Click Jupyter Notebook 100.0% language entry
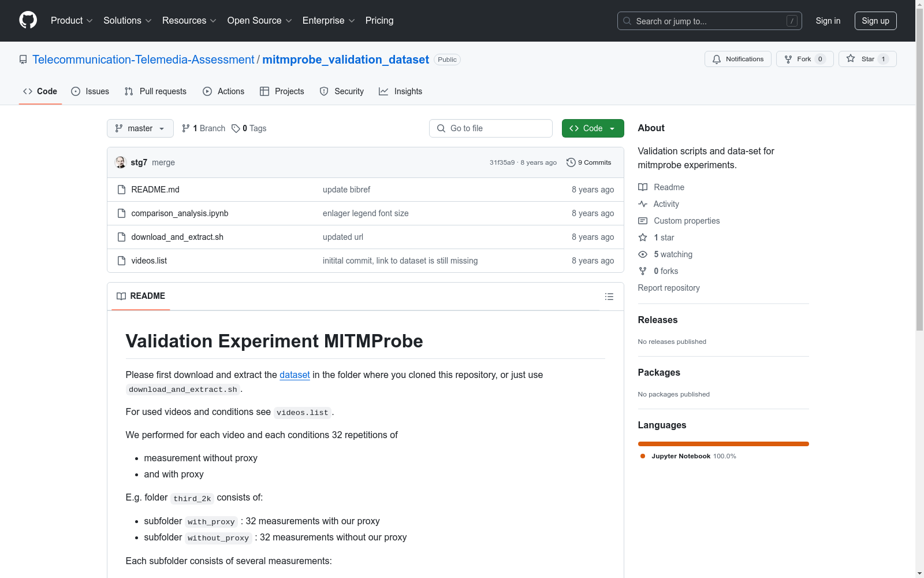924x578 pixels. pos(688,456)
